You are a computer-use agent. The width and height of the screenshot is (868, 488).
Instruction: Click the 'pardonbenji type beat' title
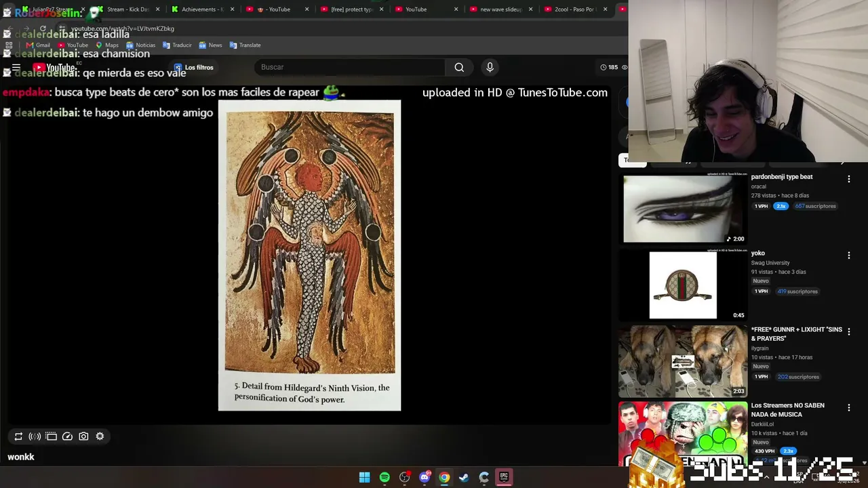pyautogui.click(x=782, y=177)
